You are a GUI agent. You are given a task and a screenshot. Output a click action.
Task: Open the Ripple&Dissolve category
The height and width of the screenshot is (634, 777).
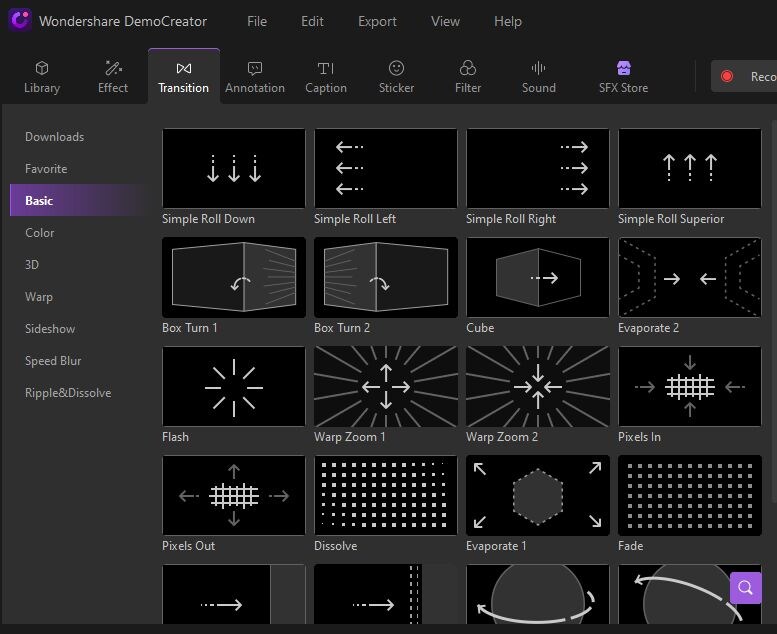(x=68, y=393)
